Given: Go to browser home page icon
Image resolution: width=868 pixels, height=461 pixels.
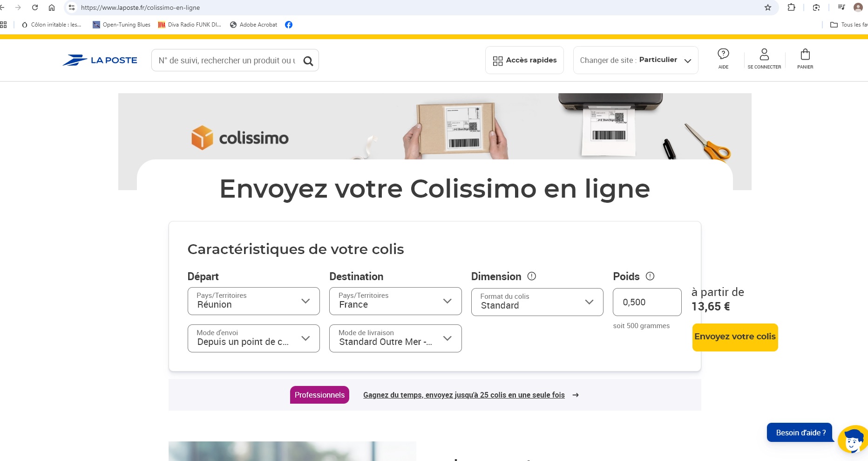Looking at the screenshot, I should 52,7.
